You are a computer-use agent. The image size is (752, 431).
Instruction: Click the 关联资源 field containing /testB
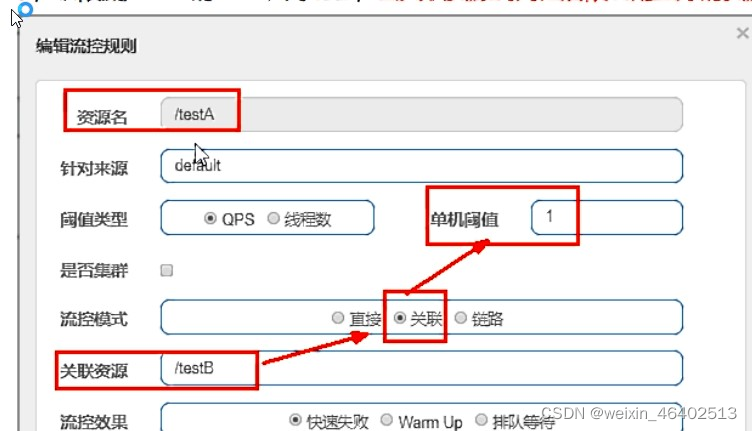click(x=422, y=368)
